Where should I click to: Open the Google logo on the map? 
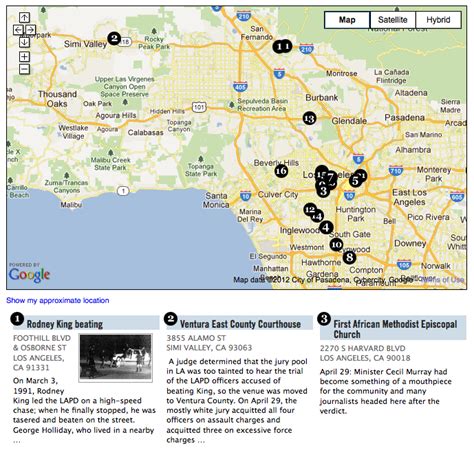coord(29,275)
